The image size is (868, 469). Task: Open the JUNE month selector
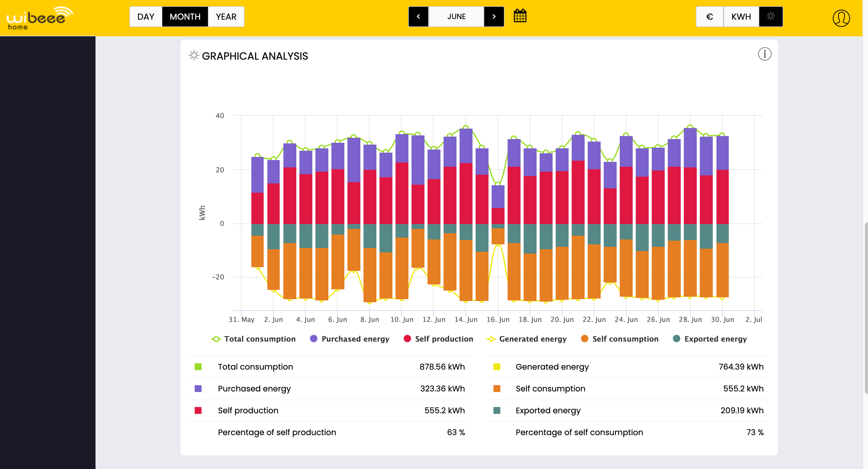[x=456, y=17]
